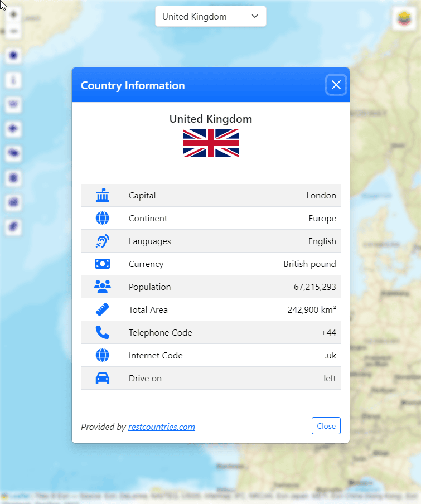Open the restcountries.com link

point(161,427)
